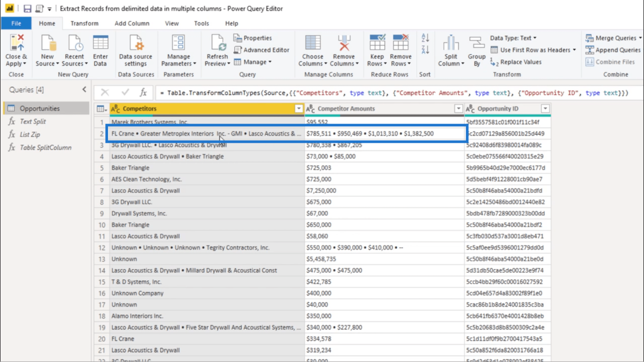Image resolution: width=644 pixels, height=362 pixels.
Task: Switch to the View tab
Action: 172,23
